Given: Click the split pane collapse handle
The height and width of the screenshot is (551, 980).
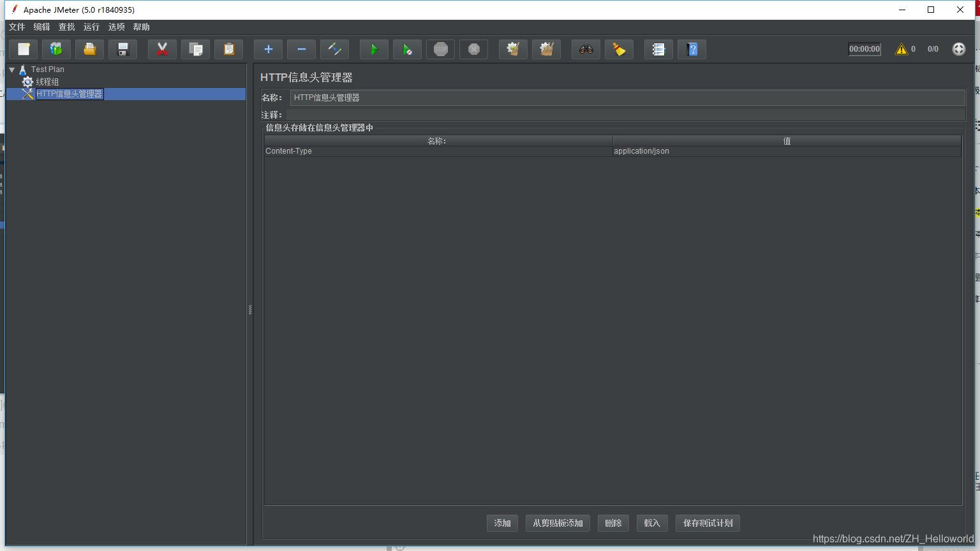Looking at the screenshot, I should (x=250, y=310).
